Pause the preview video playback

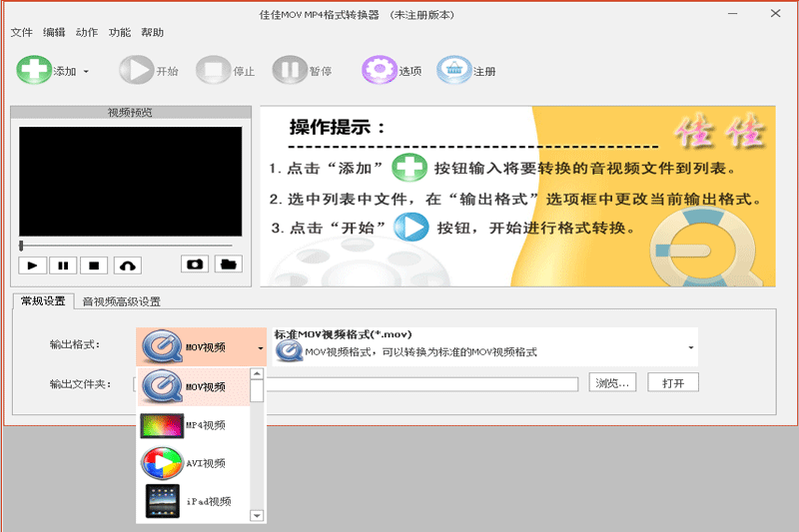coord(63,266)
